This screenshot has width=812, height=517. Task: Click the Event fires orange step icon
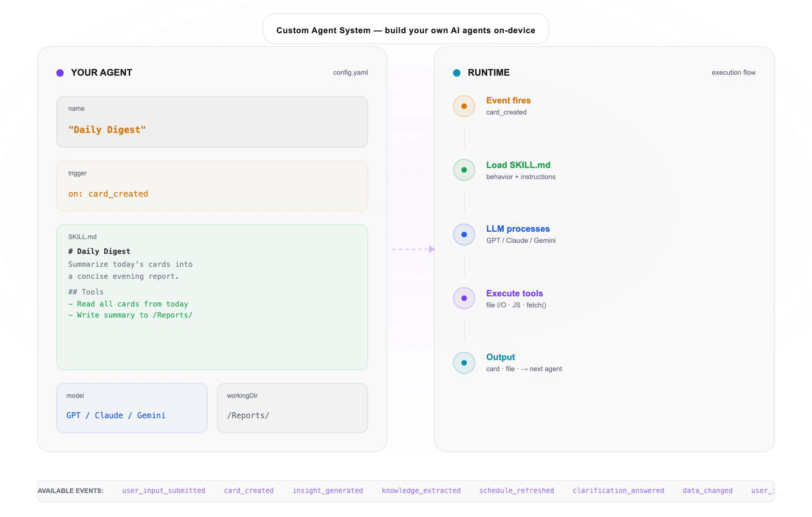point(464,106)
